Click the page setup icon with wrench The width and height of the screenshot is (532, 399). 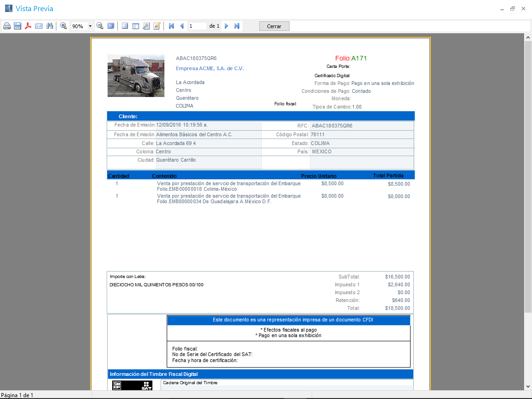[146, 26]
